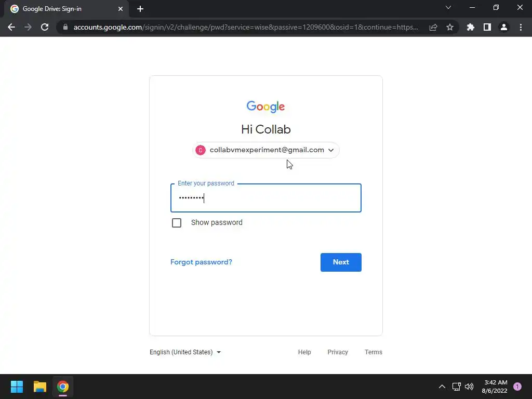Screen dimensions: 532x399
Task: Minimize the Chrome window
Action: pos(472,7)
